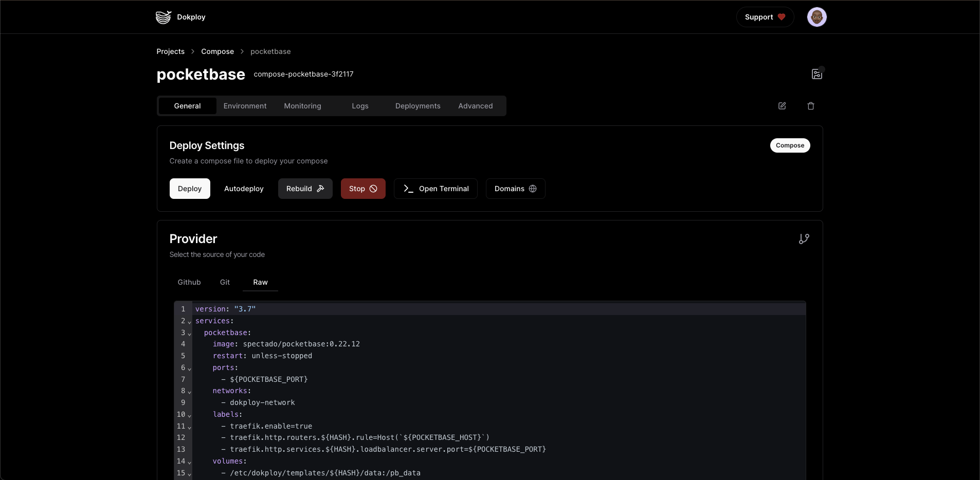Open the user avatar menu
This screenshot has width=980, height=480.
point(816,17)
